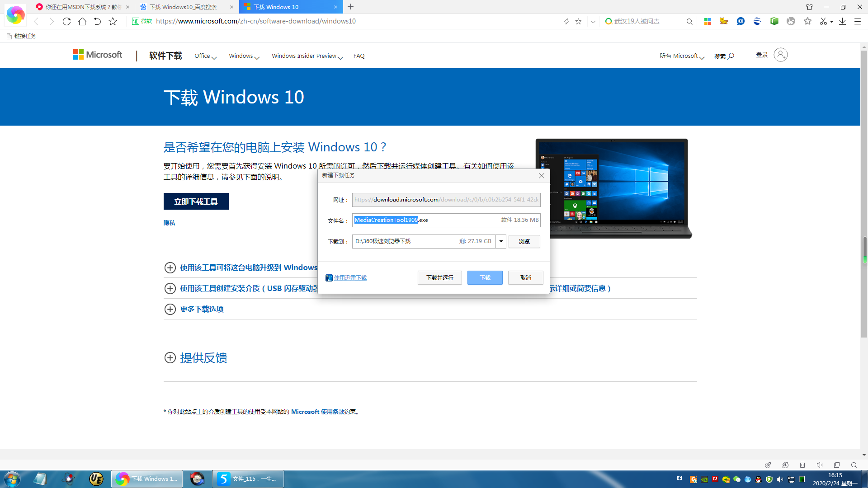
Task: Open the Windows Start button
Action: click(12, 479)
